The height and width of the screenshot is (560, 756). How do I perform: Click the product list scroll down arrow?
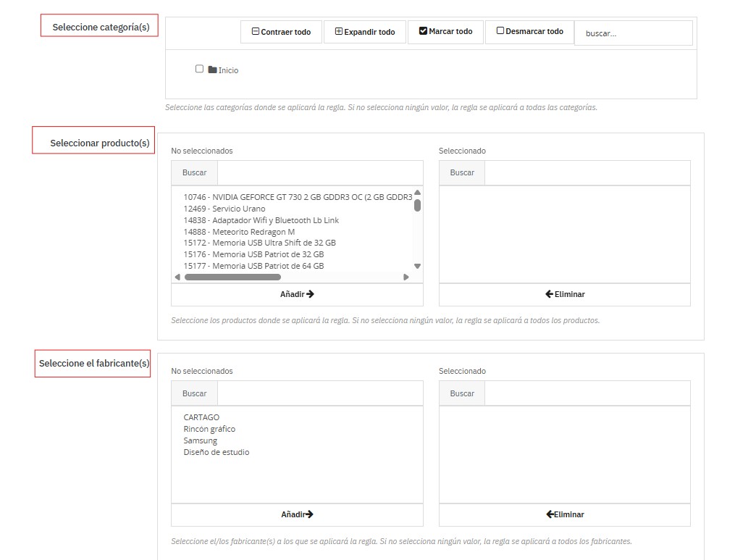[x=417, y=267]
